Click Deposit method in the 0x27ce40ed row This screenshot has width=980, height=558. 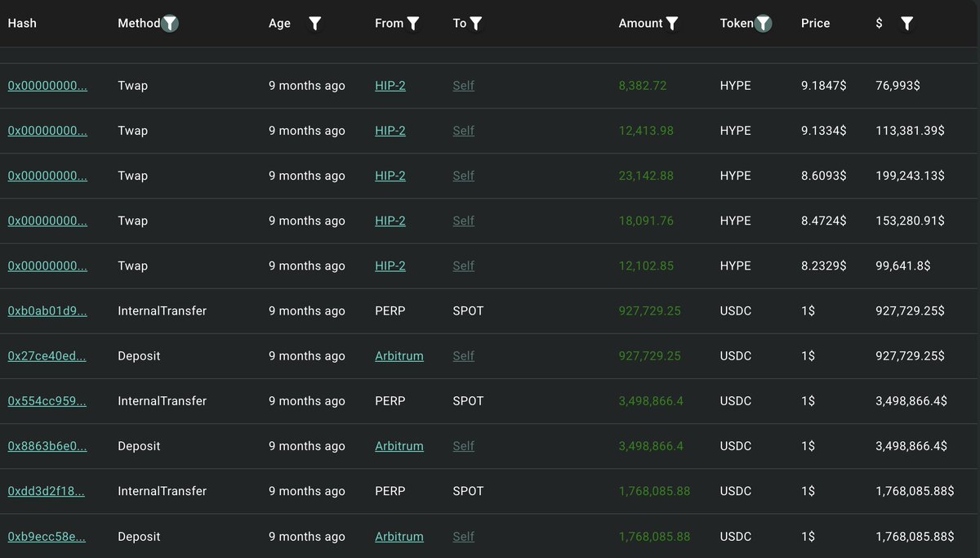(x=139, y=356)
